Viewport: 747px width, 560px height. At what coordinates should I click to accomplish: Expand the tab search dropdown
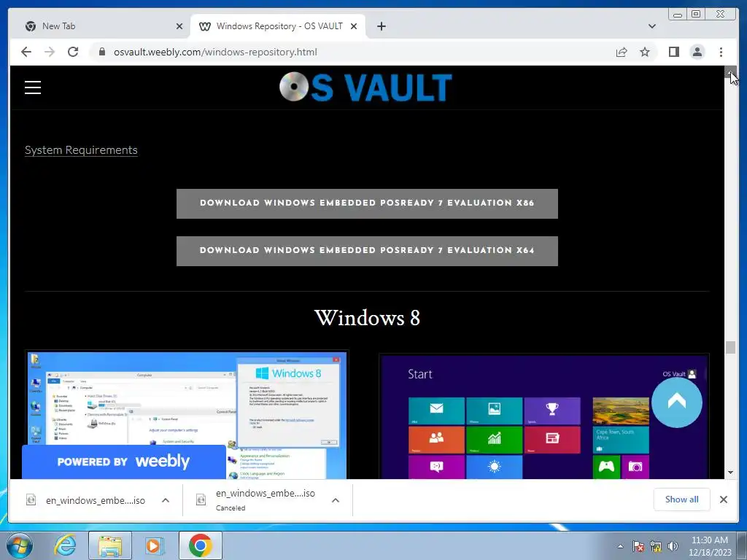[x=651, y=26]
